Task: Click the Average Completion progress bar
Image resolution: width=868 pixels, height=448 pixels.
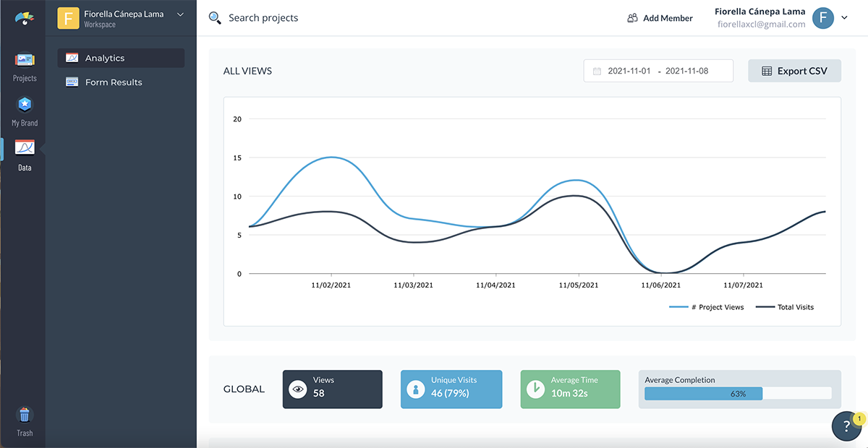Action: (x=738, y=394)
